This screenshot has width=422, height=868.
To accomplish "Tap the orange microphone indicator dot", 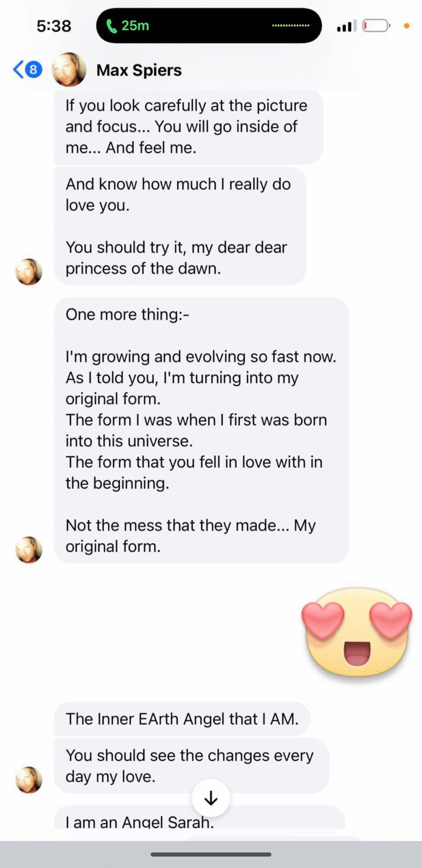I will pos(406,26).
